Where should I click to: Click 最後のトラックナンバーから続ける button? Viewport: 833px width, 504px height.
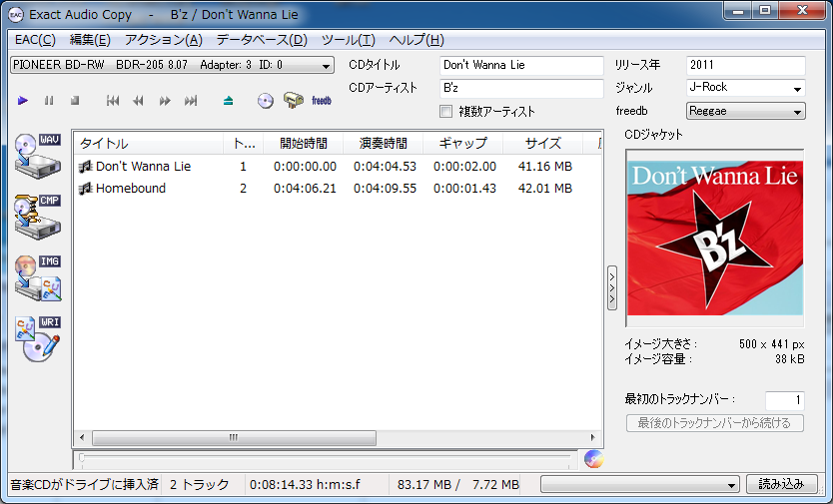click(714, 423)
